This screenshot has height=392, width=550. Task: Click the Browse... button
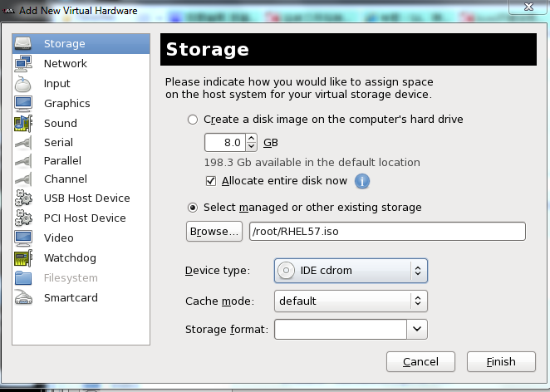click(x=214, y=232)
